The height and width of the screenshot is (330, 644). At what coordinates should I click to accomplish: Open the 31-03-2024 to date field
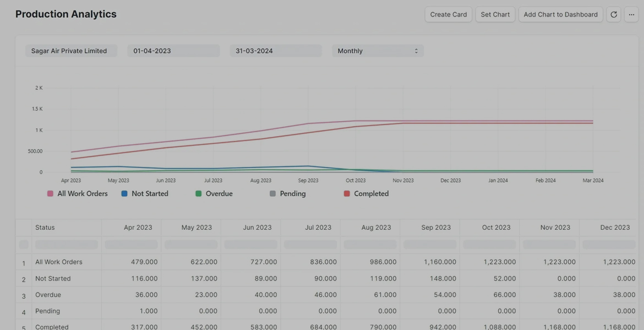275,51
